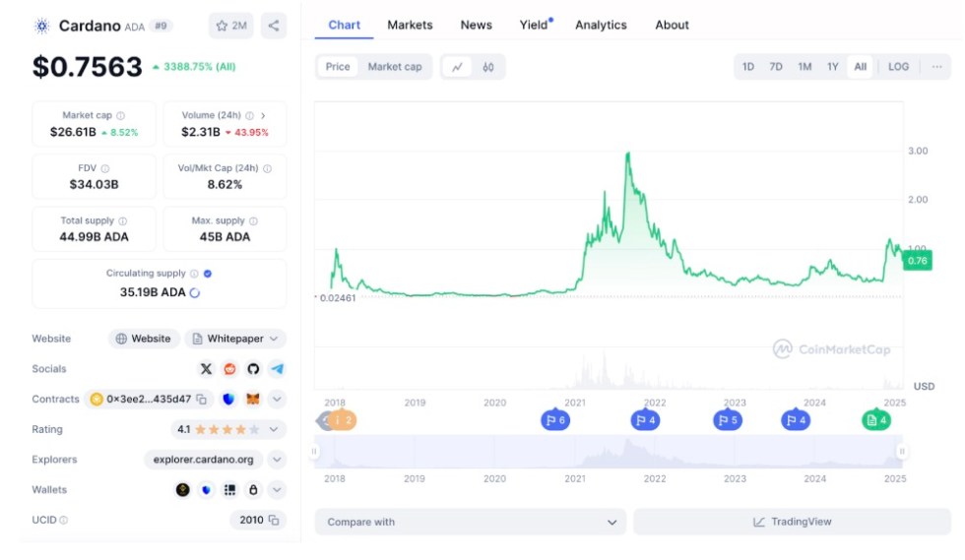This screenshot has width=965, height=560.
Task: Open Cardano's X (Twitter) social link
Action: point(206,369)
